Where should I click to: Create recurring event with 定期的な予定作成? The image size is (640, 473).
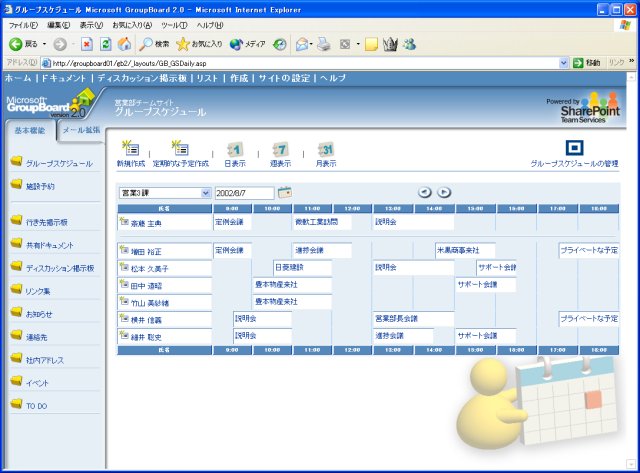point(181,149)
